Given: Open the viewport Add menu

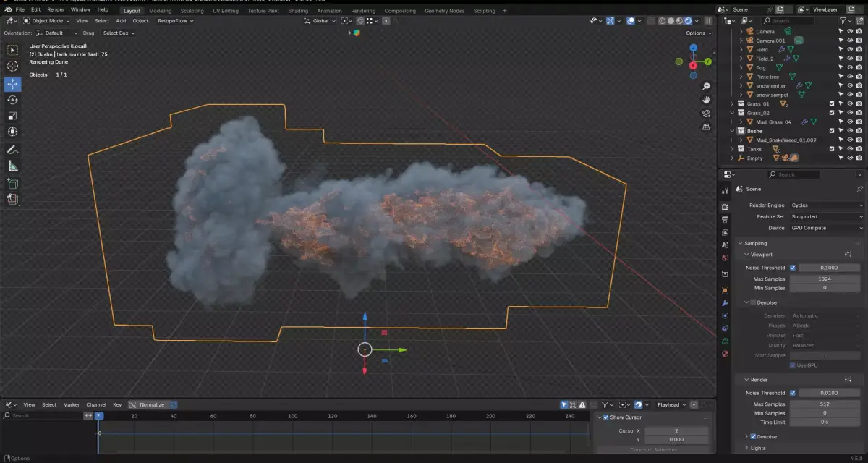Looking at the screenshot, I should pos(121,21).
